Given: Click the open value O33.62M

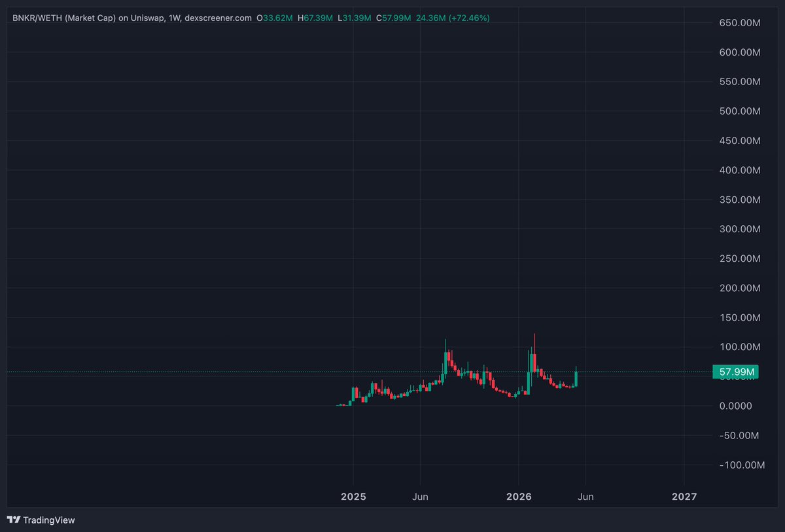Looking at the screenshot, I should coord(275,18).
